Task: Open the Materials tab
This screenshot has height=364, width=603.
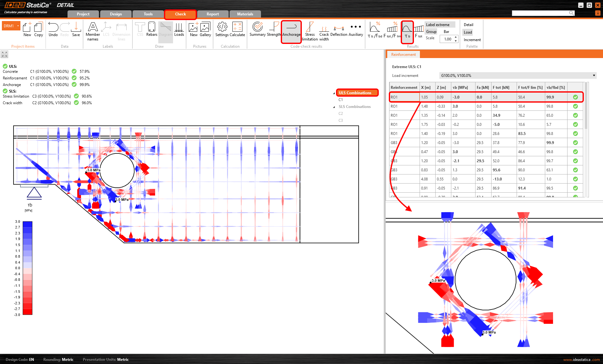Action: pyautogui.click(x=245, y=14)
